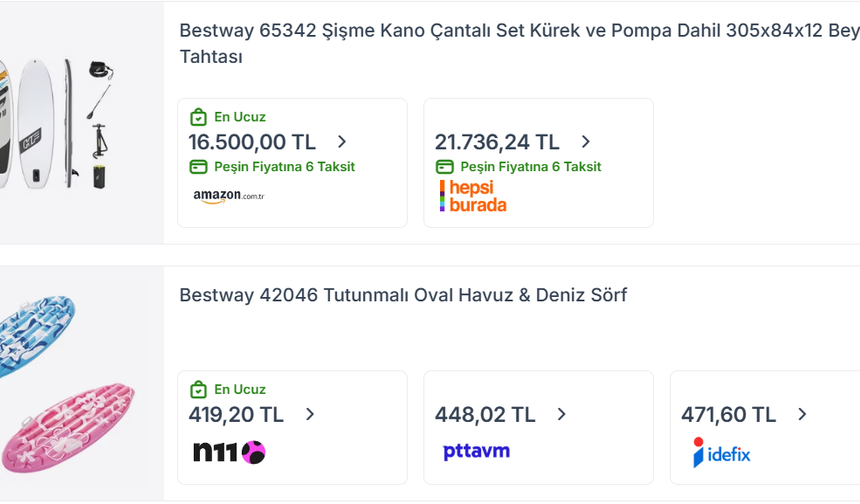
Task: Open the chevron next to 471,60 TL
Action: coord(802,415)
